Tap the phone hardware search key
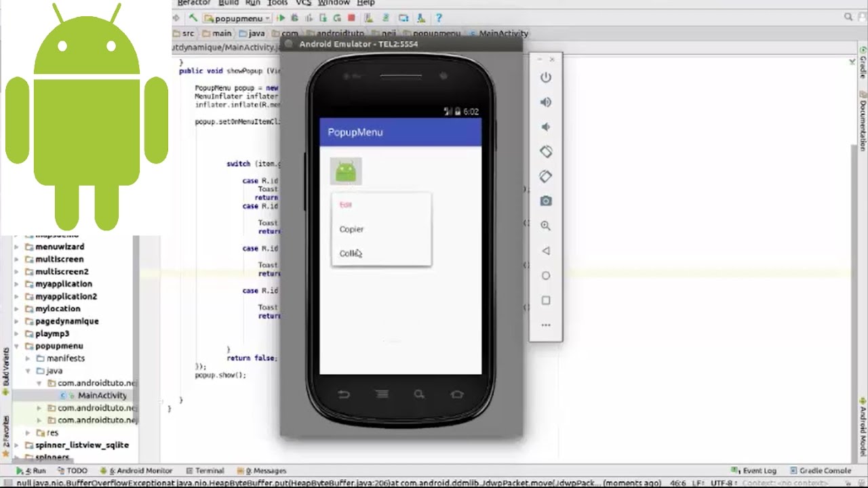The image size is (868, 488). point(419,394)
